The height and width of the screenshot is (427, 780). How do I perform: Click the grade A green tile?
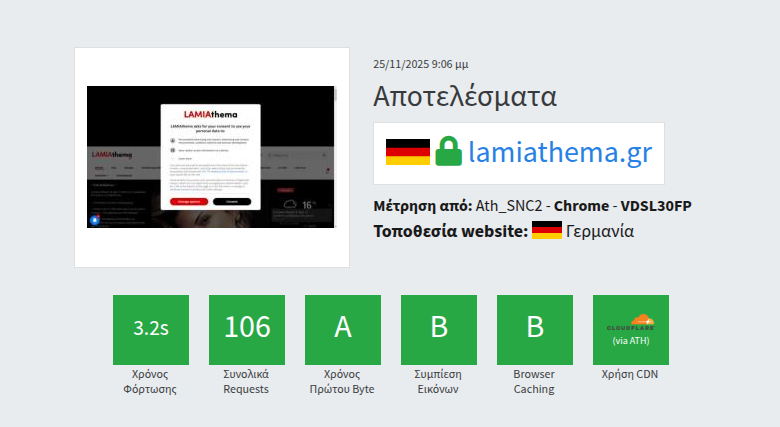click(x=343, y=329)
